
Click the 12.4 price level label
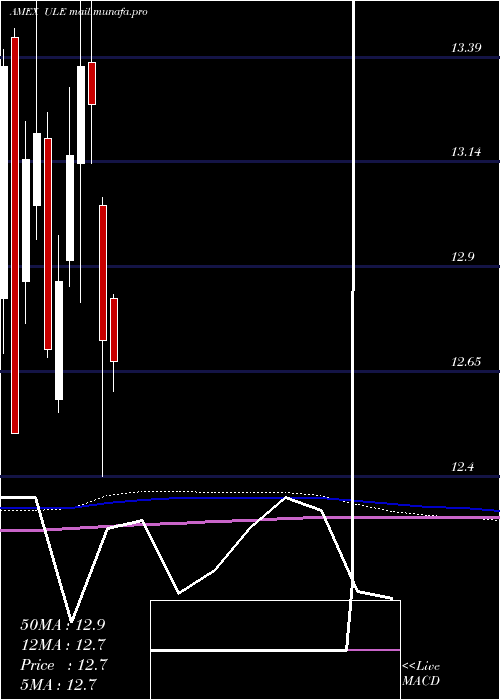pyautogui.click(x=463, y=467)
